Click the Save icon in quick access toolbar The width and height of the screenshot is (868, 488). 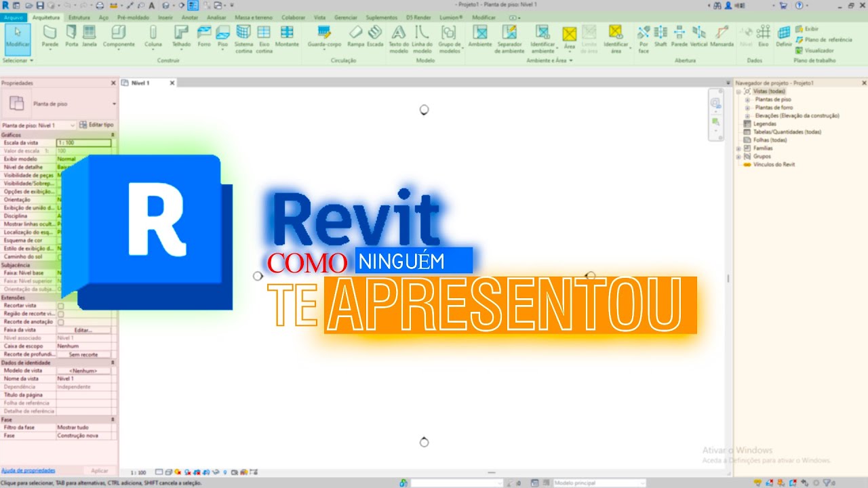click(x=41, y=5)
